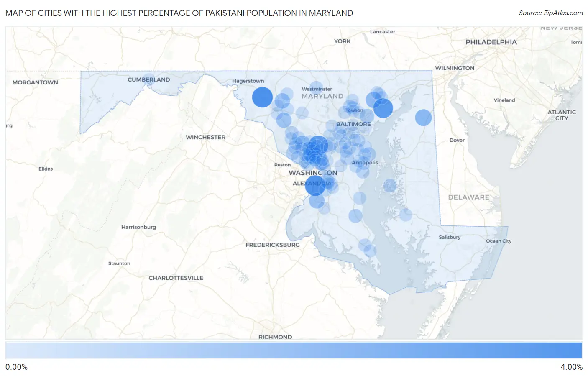This screenshot has height=376, width=588.
Task: Click the isolated bubble near the Delaware border
Action: (x=423, y=118)
